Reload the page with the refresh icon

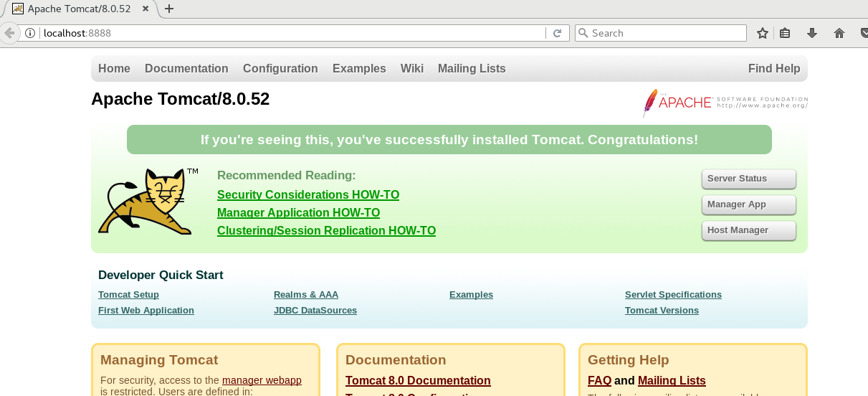coord(557,33)
